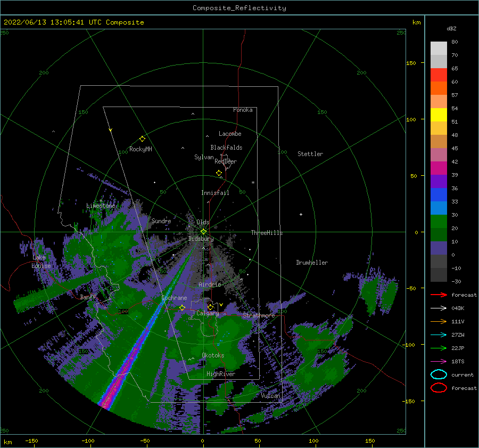The width and height of the screenshot is (479, 448).
Task: Click the cyan 27ZW arrow in legend
Action: (x=439, y=335)
